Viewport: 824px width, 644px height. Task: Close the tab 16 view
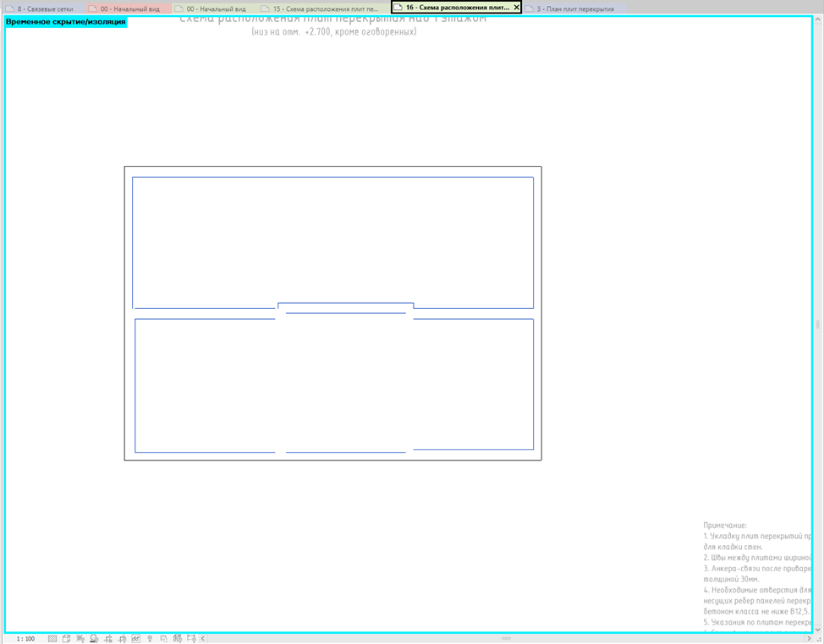[x=517, y=8]
